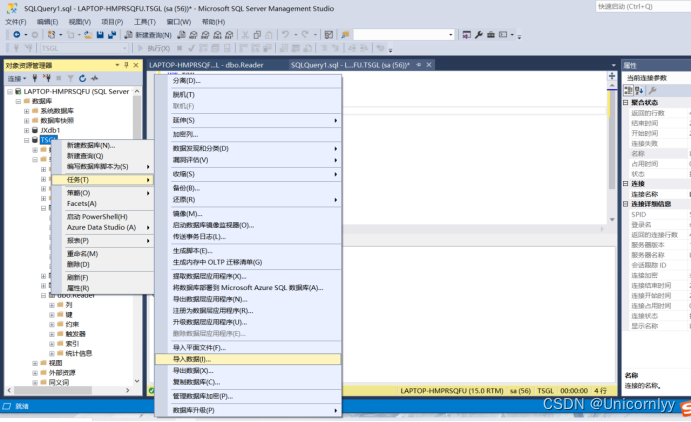The height and width of the screenshot is (422, 691).
Task: Expand the JXdb1 database node
Action: click(26, 130)
